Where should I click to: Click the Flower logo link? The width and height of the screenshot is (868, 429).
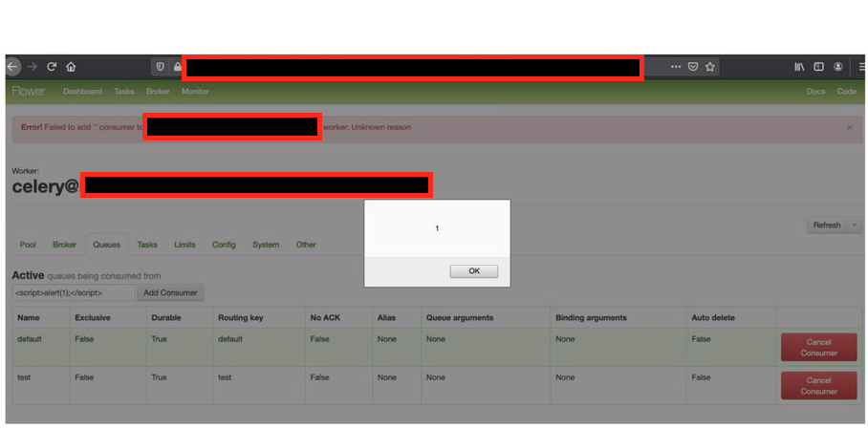coord(29,92)
